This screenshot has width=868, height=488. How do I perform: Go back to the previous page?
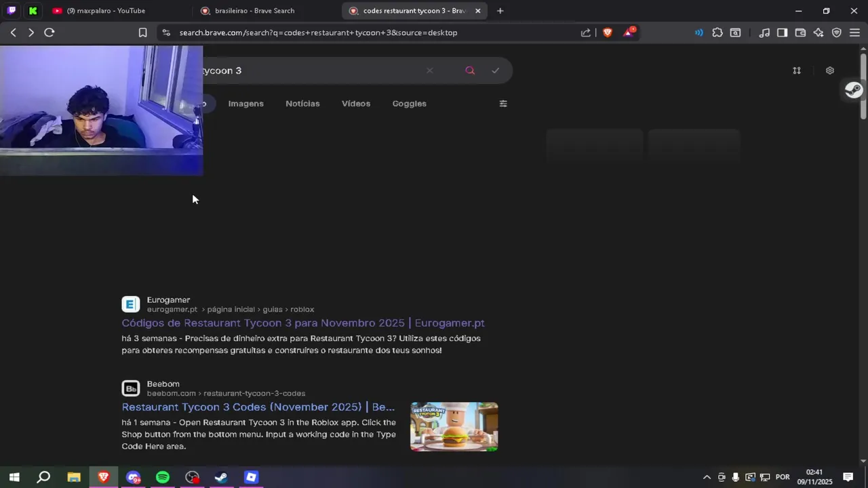click(13, 33)
